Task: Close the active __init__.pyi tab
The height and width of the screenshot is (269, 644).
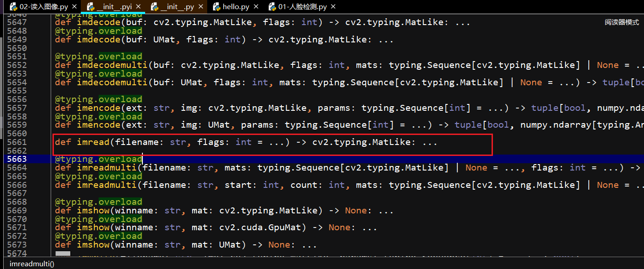Action: [138, 7]
